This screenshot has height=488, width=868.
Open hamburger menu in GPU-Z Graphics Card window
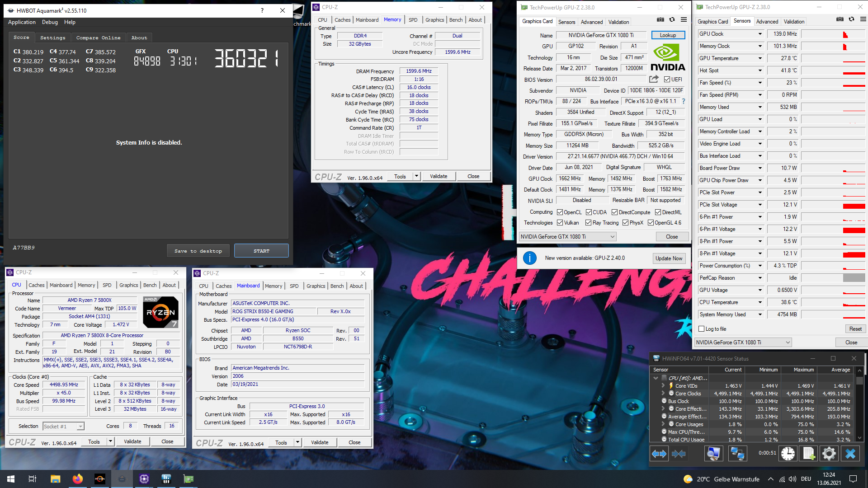tap(684, 20)
